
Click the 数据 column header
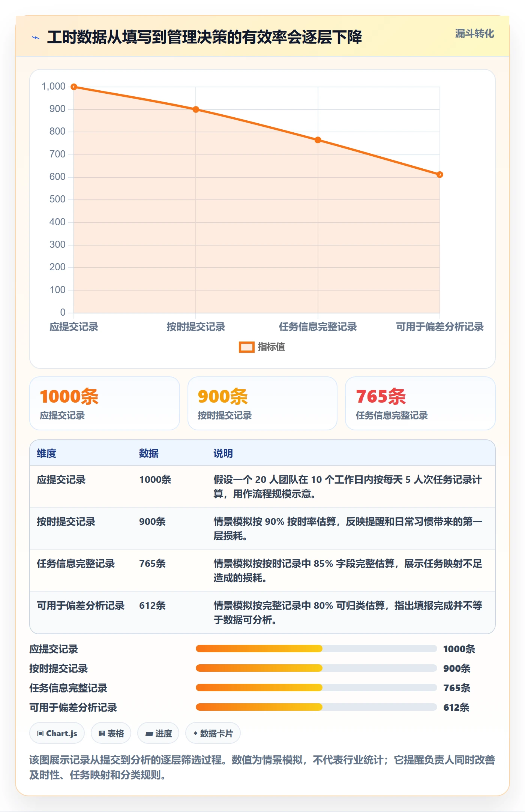coord(149,453)
